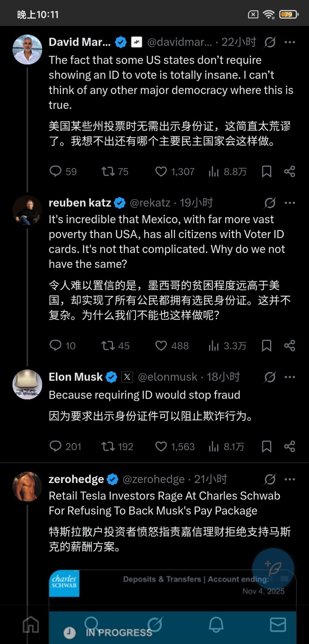The height and width of the screenshot is (644, 309).
Task: View analytics on David Mar's tweet
Action: pyautogui.click(x=214, y=171)
